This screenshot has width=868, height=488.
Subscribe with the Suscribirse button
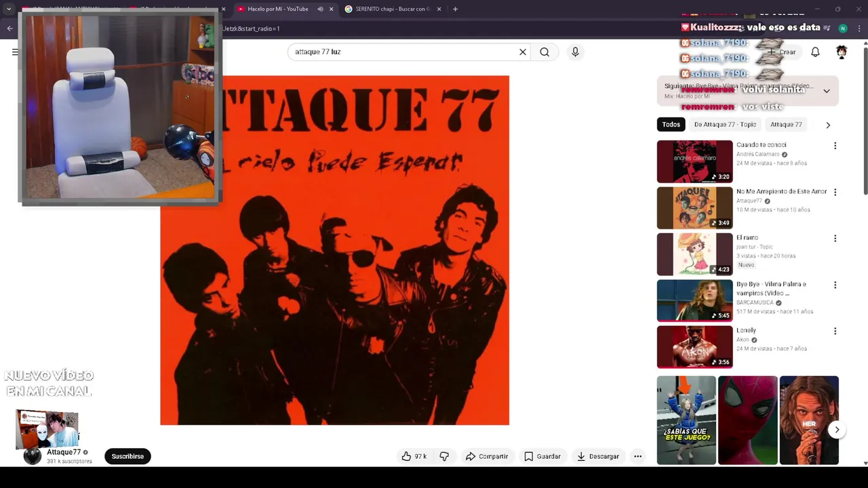[x=127, y=456]
